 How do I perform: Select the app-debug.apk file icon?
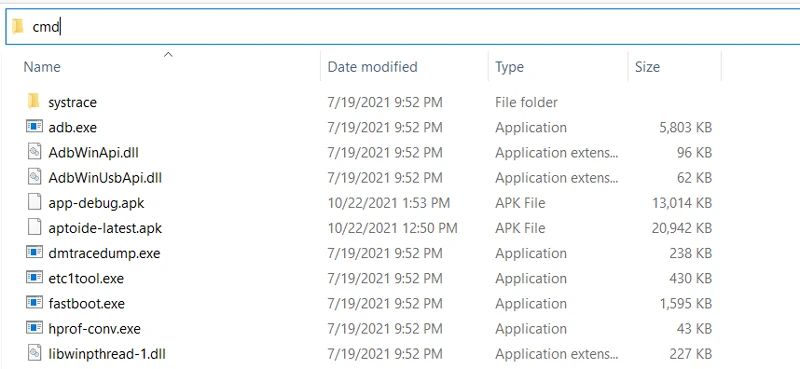[x=34, y=203]
